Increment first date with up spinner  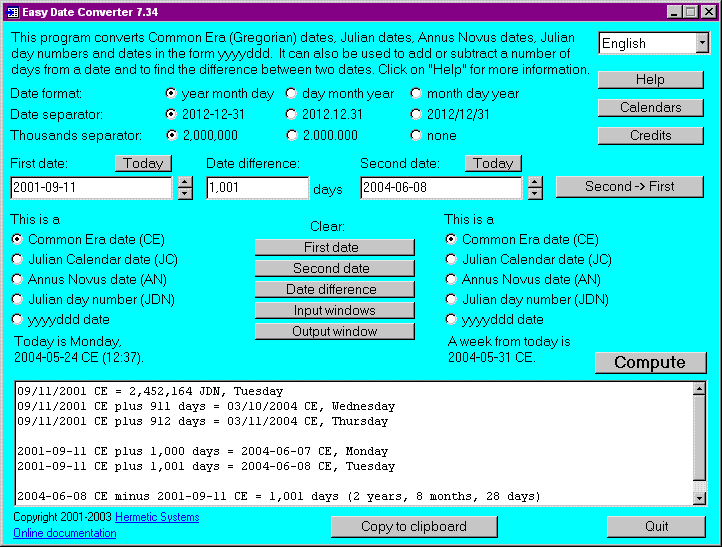tap(185, 182)
